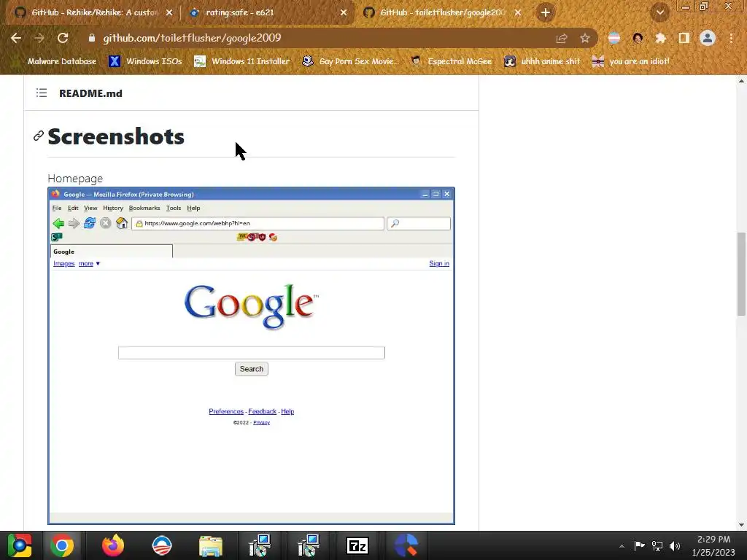Click the round avatar extension icon
Image resolution: width=747 pixels, height=560 pixels.
pos(638,38)
